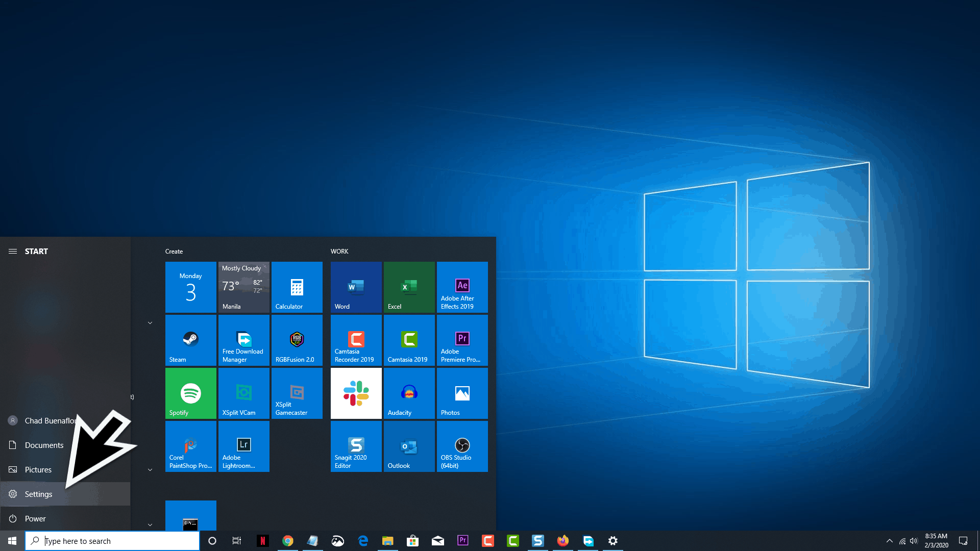
Task: Click Power option in Start menu
Action: coord(35,518)
